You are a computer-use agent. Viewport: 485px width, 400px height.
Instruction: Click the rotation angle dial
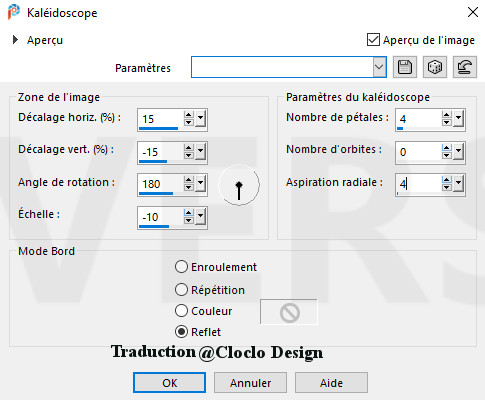coord(239,185)
